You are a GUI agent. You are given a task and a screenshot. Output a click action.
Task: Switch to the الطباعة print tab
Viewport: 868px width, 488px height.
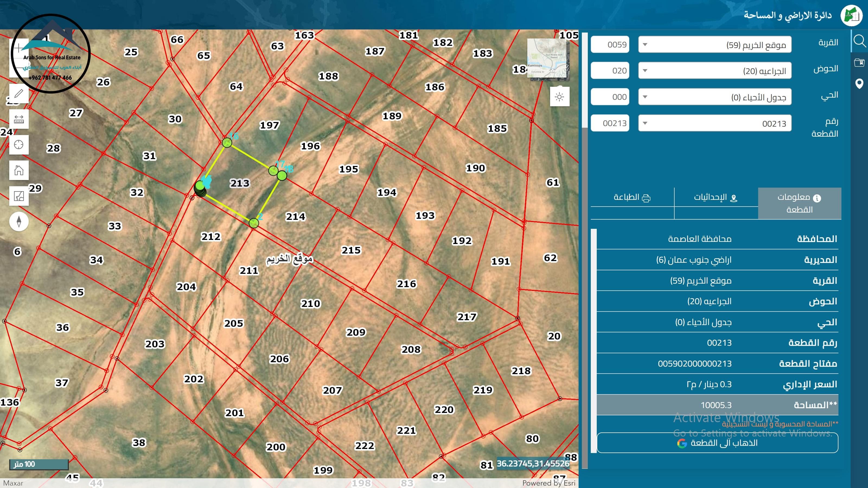click(632, 198)
